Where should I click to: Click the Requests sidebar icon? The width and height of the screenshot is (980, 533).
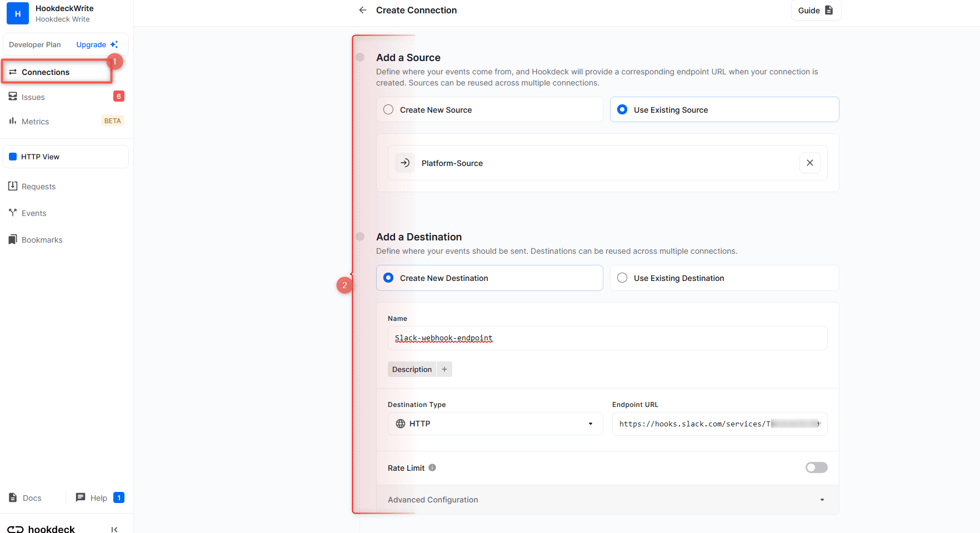(x=13, y=186)
